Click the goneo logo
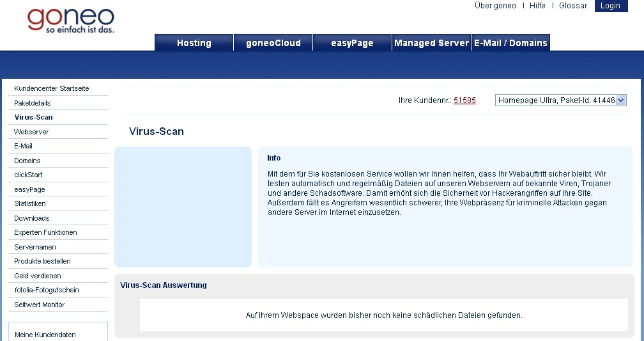The width and height of the screenshot is (644, 341). coord(71,20)
